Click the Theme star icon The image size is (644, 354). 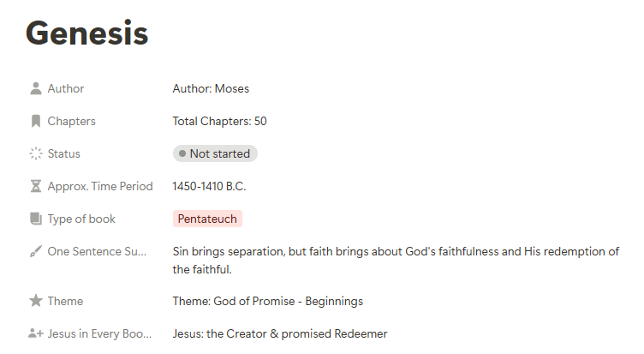[36, 301]
